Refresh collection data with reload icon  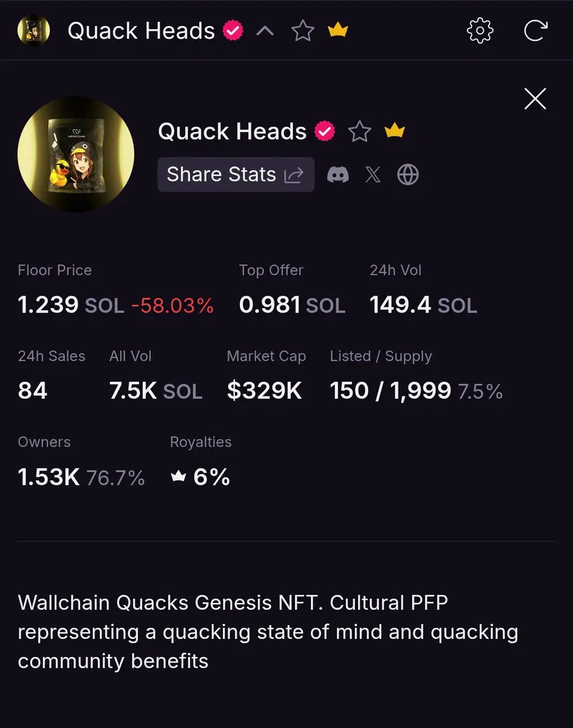[535, 30]
